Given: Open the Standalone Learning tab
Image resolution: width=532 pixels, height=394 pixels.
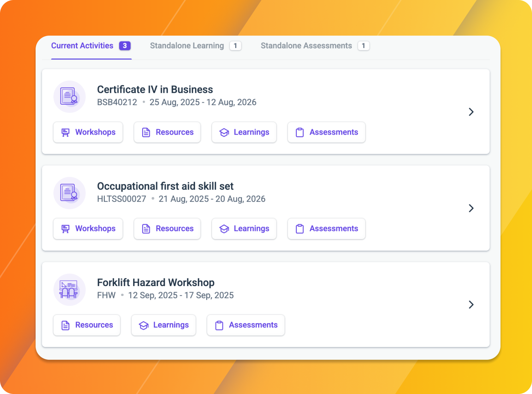Looking at the screenshot, I should 196,46.
